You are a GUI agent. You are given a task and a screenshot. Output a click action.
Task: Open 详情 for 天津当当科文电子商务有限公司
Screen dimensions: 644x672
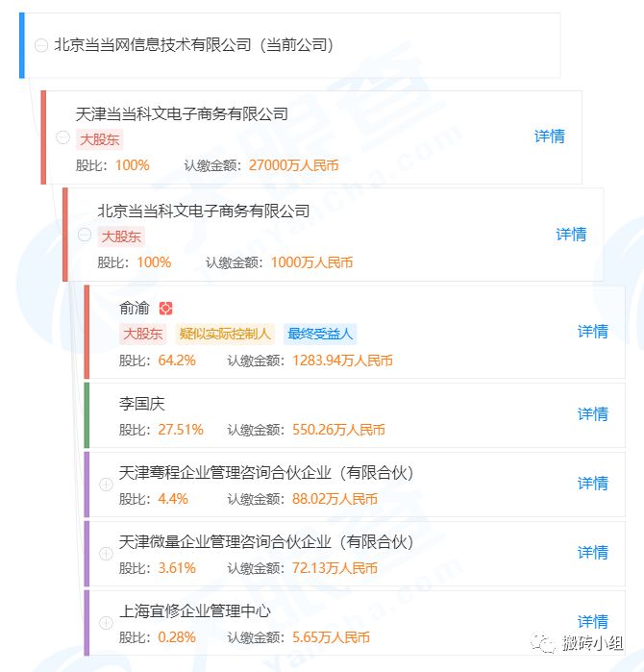(550, 137)
